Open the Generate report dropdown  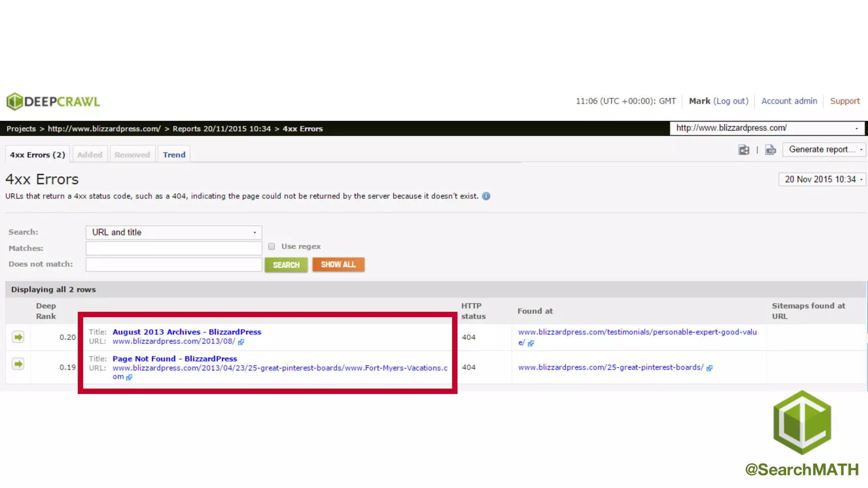point(824,150)
